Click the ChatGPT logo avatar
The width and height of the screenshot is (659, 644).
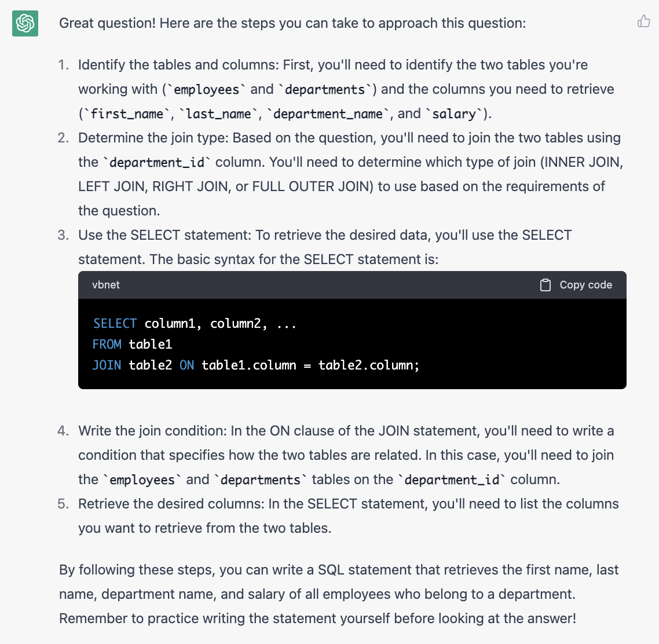[25, 23]
